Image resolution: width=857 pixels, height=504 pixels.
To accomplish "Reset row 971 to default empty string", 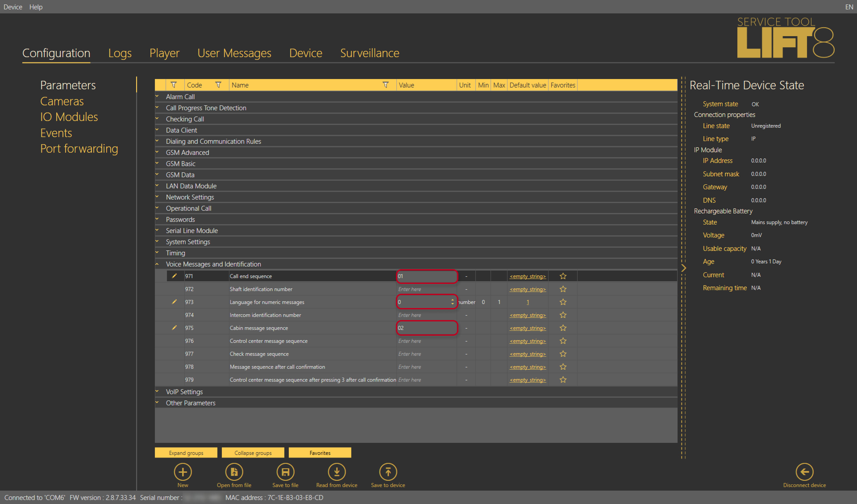I will tap(527, 276).
